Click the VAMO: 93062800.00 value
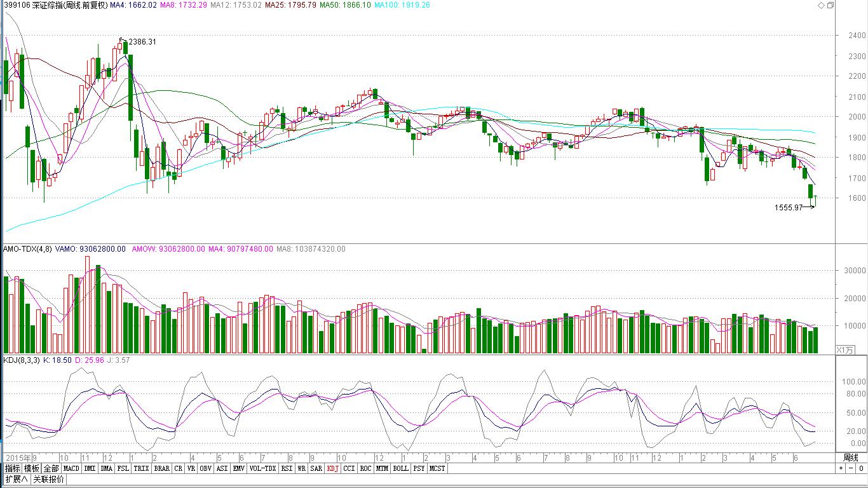Viewport: 868px width, 488px height. pos(89,249)
